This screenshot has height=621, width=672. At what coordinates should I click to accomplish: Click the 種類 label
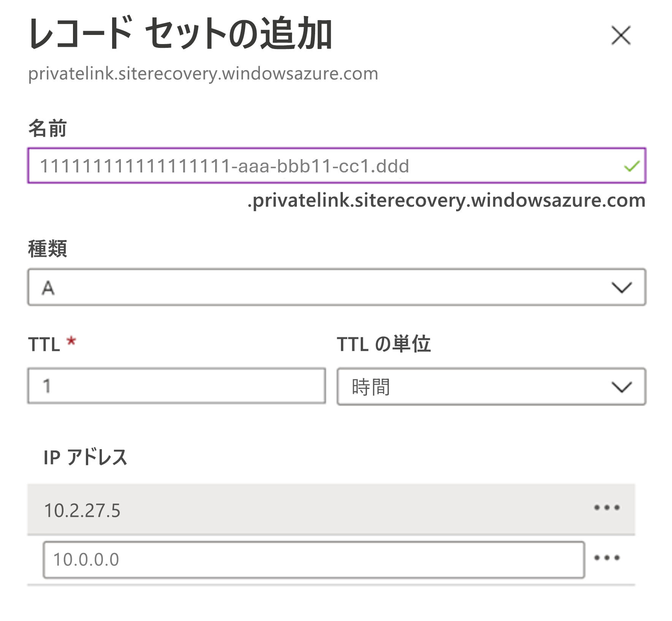[x=48, y=249]
